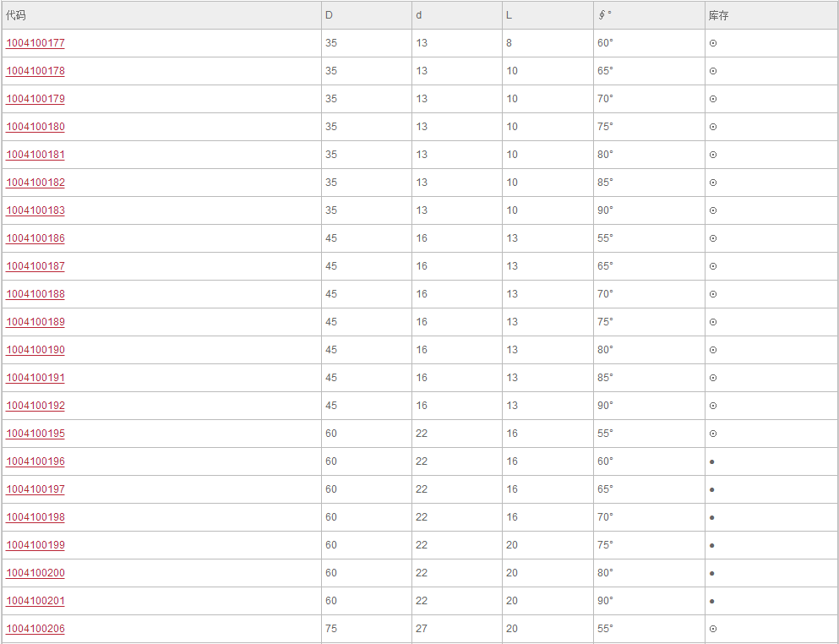The image size is (839, 644).
Task: Click stock circle icon for 1004100182
Action: click(x=713, y=183)
